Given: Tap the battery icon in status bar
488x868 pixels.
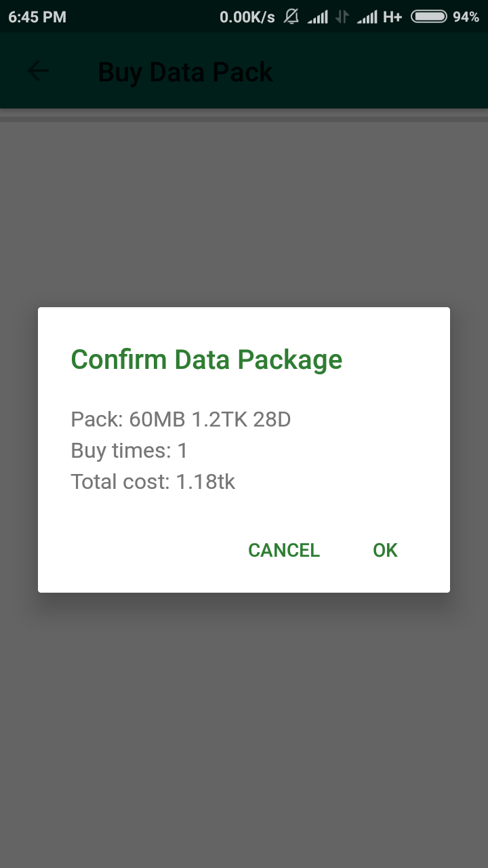Looking at the screenshot, I should point(429,17).
